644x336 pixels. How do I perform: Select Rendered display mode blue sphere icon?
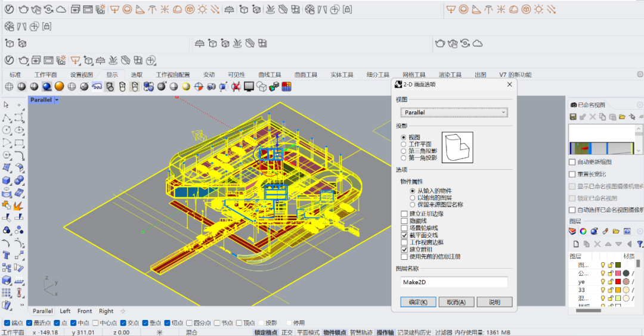47,86
